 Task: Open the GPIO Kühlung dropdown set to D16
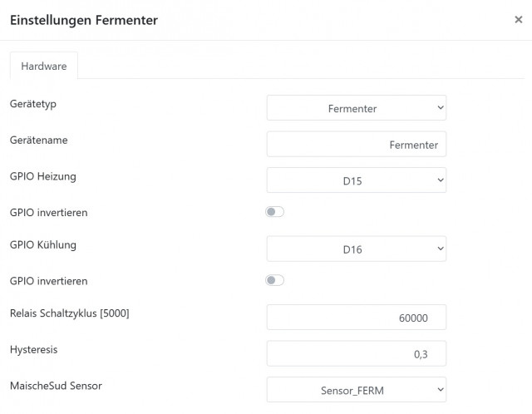[x=357, y=249]
